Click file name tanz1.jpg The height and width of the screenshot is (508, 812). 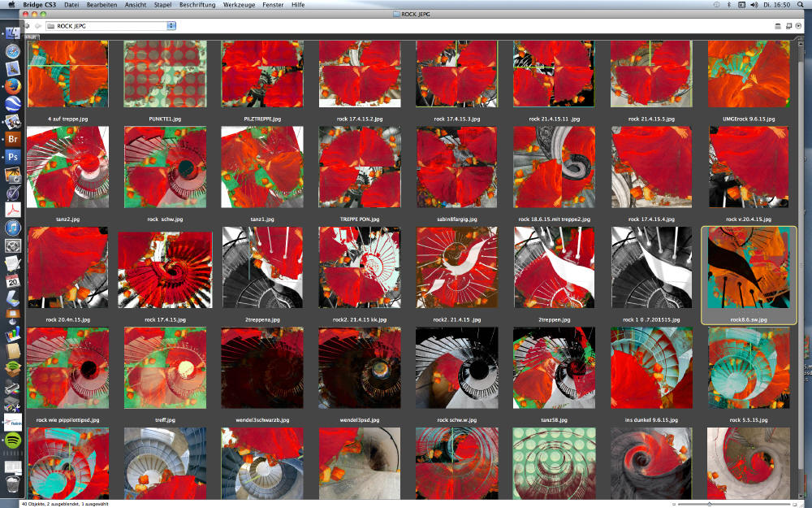262,219
